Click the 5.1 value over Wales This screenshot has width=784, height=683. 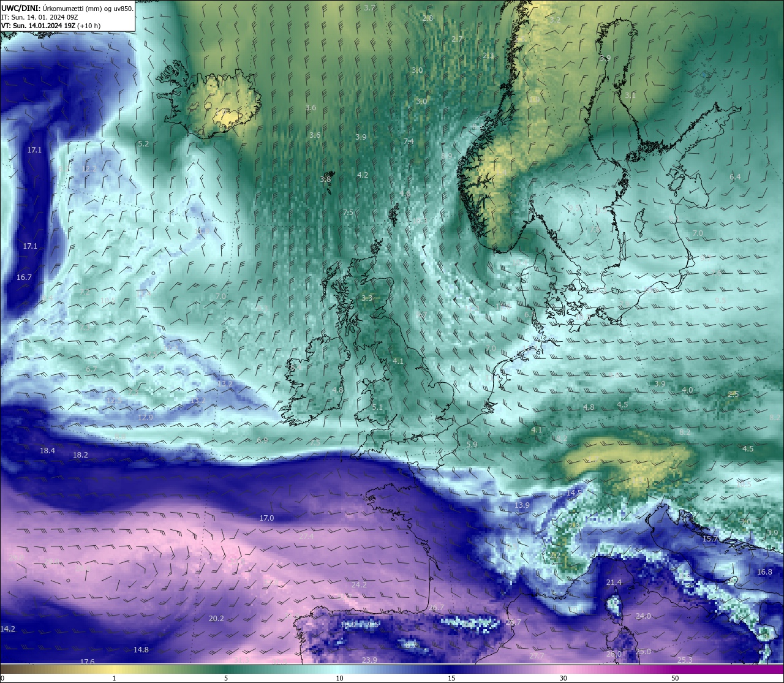pyautogui.click(x=377, y=407)
